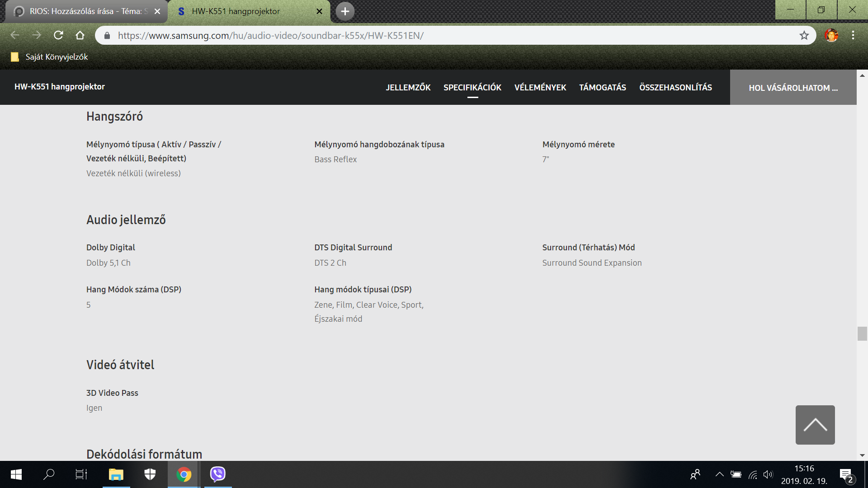The image size is (868, 488).
Task: Switch to the RIOS Hozzászólás írása tab
Action: pos(86,11)
